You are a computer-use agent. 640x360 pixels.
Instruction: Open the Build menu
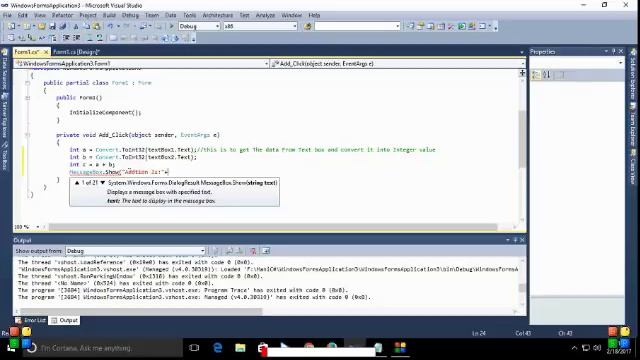point(109,15)
